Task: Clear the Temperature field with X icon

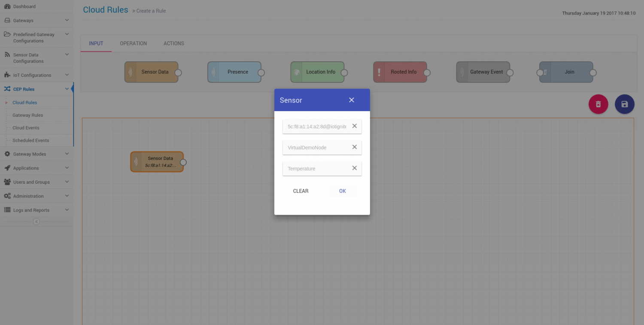Action: pos(354,168)
